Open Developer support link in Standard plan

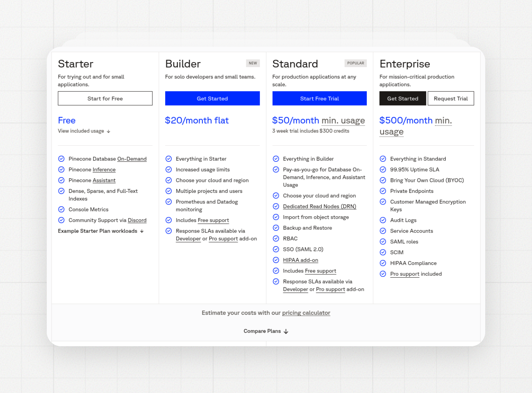click(296, 289)
